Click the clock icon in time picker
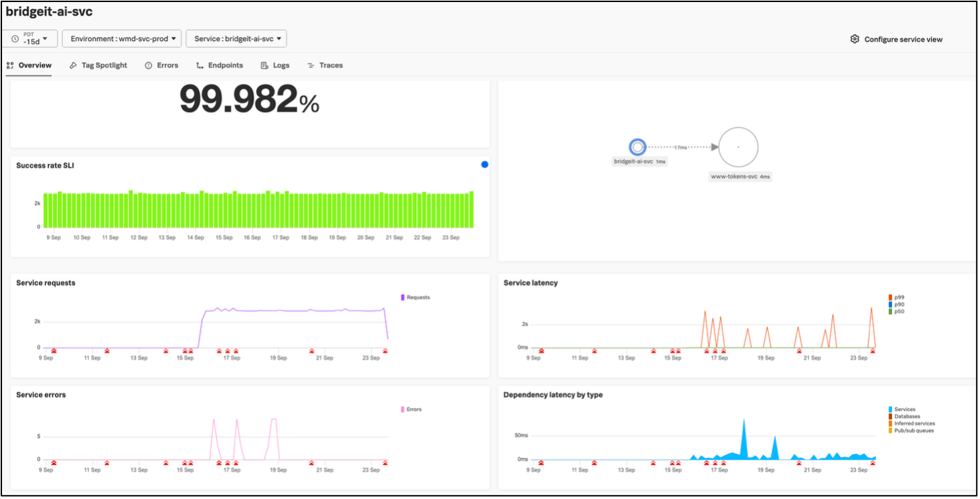 tap(15, 39)
